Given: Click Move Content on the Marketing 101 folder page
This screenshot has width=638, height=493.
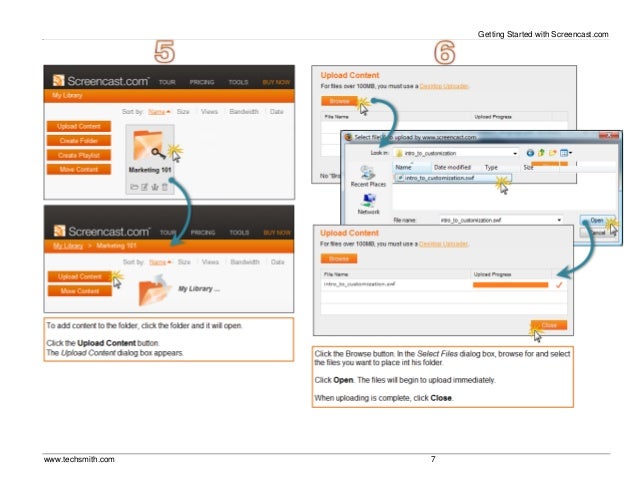Looking at the screenshot, I should point(80,291).
